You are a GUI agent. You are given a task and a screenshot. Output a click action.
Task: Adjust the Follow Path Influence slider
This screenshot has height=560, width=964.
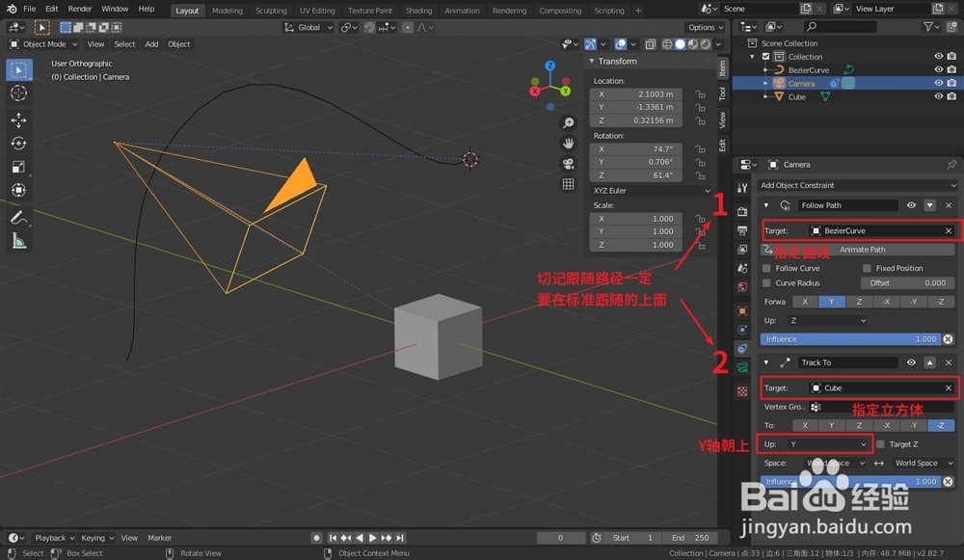[x=851, y=339]
